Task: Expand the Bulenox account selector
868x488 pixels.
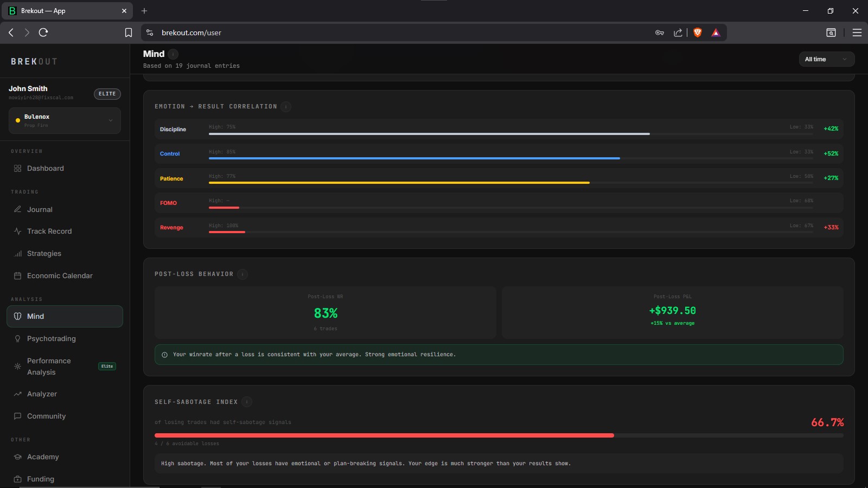Action: [x=65, y=120]
